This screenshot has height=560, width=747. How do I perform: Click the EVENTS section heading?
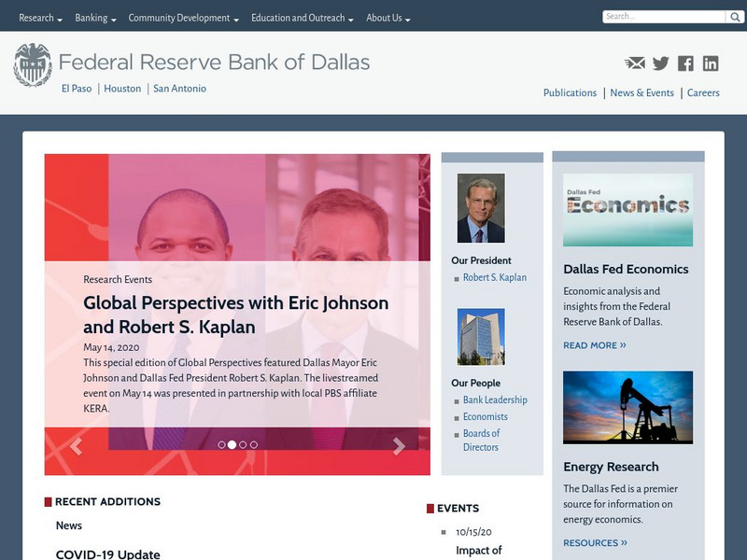[x=458, y=508]
